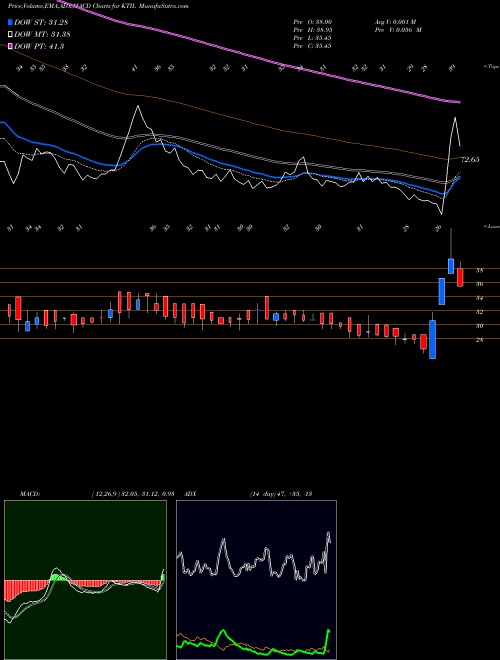Click the 'Pre V: 0.056 M' value
The height and width of the screenshot is (660, 500).
tap(398, 30)
